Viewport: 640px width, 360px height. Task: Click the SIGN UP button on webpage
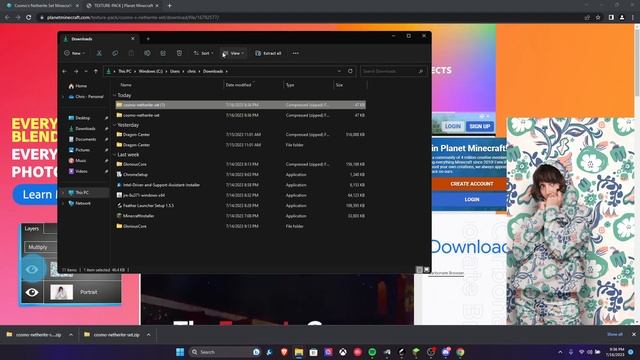480,127
